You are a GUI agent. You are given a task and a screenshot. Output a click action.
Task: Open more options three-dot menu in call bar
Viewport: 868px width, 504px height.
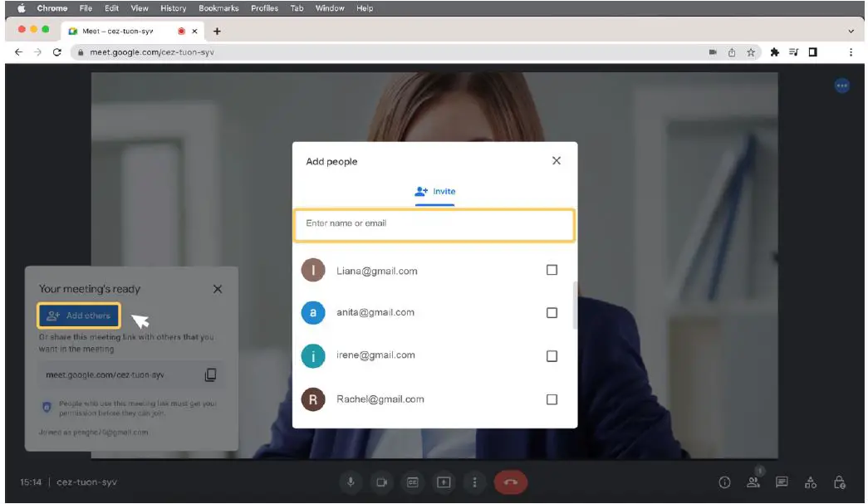[x=474, y=482]
